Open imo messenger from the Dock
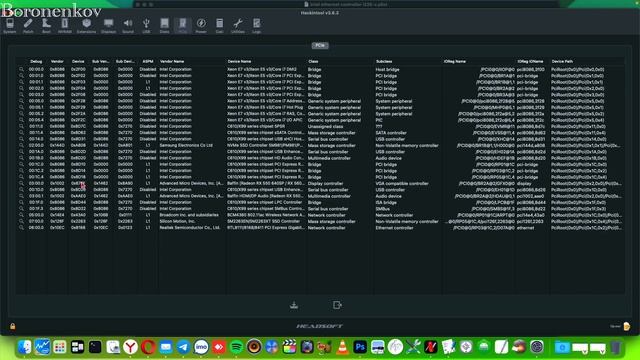This screenshot has width=640, height=360. pos(201,347)
